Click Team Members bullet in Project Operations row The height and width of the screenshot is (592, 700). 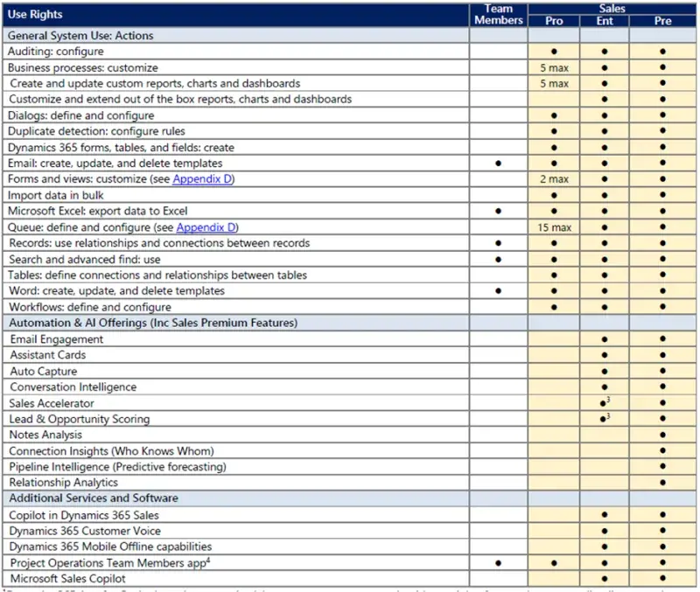coord(498,563)
